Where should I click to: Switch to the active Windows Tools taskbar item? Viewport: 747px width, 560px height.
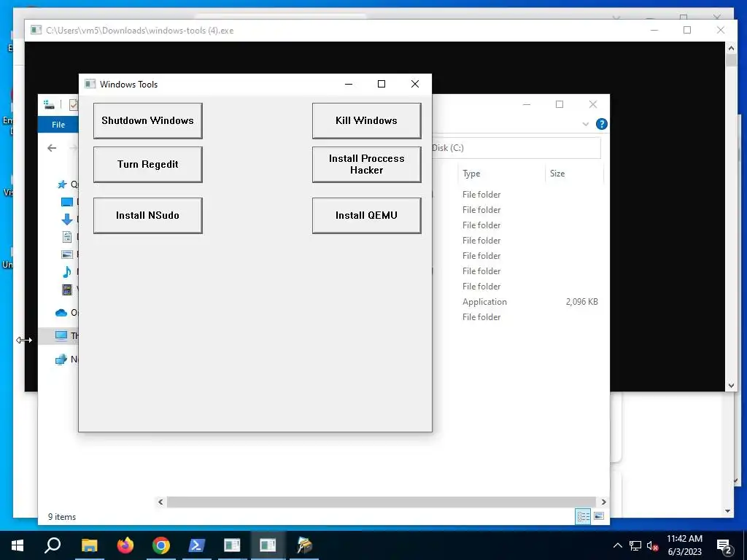click(268, 545)
